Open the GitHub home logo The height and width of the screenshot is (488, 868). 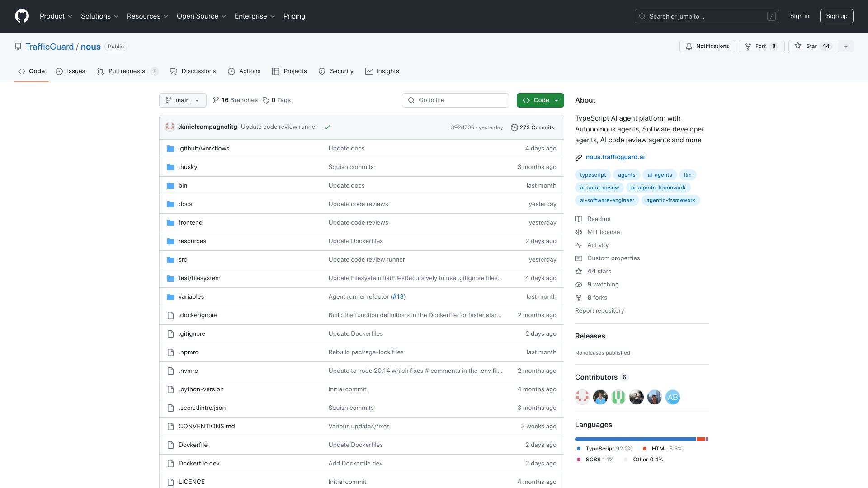point(22,16)
